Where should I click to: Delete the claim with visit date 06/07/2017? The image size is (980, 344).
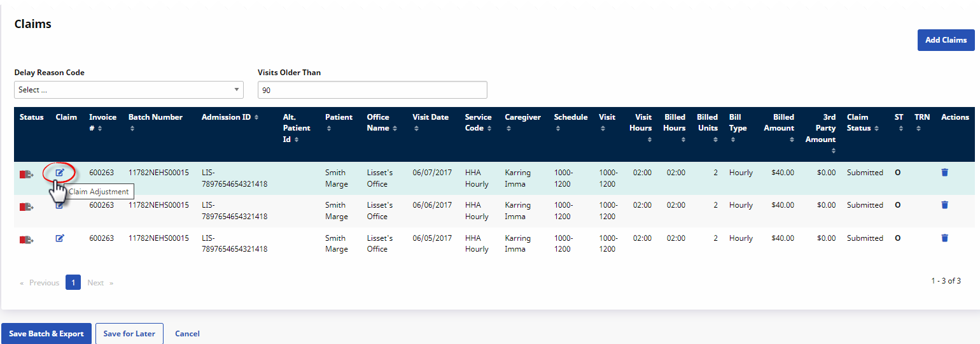tap(944, 173)
